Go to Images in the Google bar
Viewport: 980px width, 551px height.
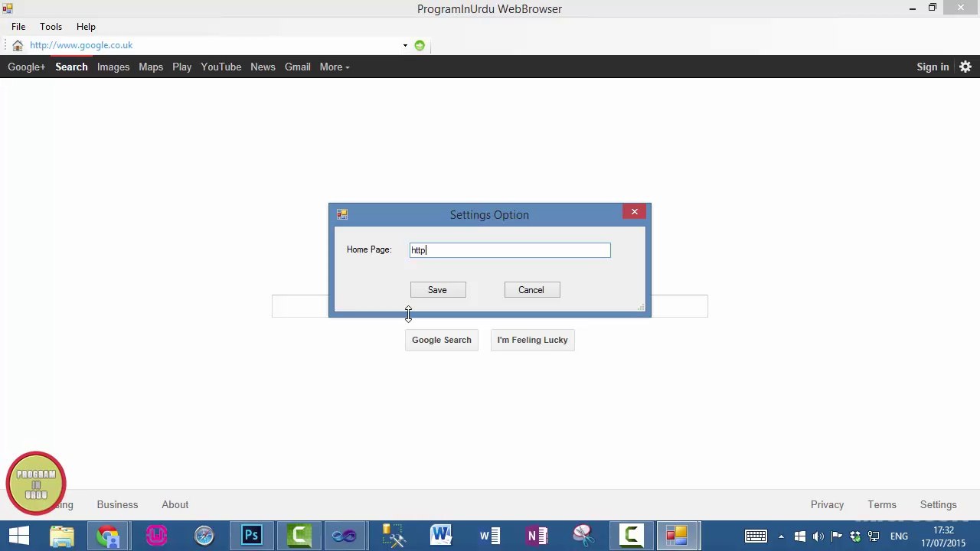(113, 67)
